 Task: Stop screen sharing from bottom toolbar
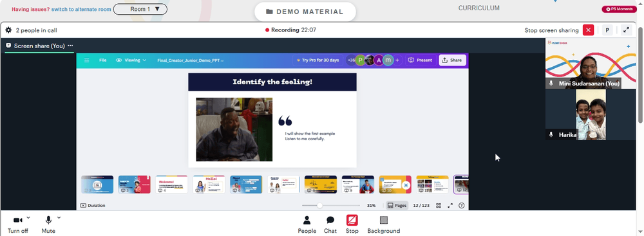(352, 224)
